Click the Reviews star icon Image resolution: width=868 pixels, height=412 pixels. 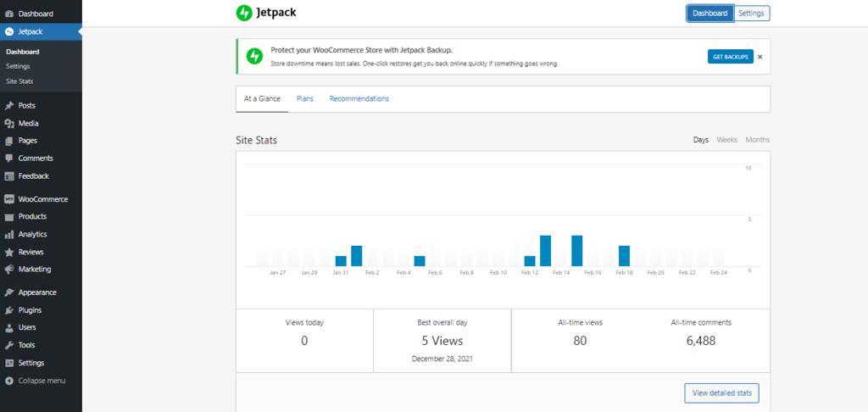[8, 253]
